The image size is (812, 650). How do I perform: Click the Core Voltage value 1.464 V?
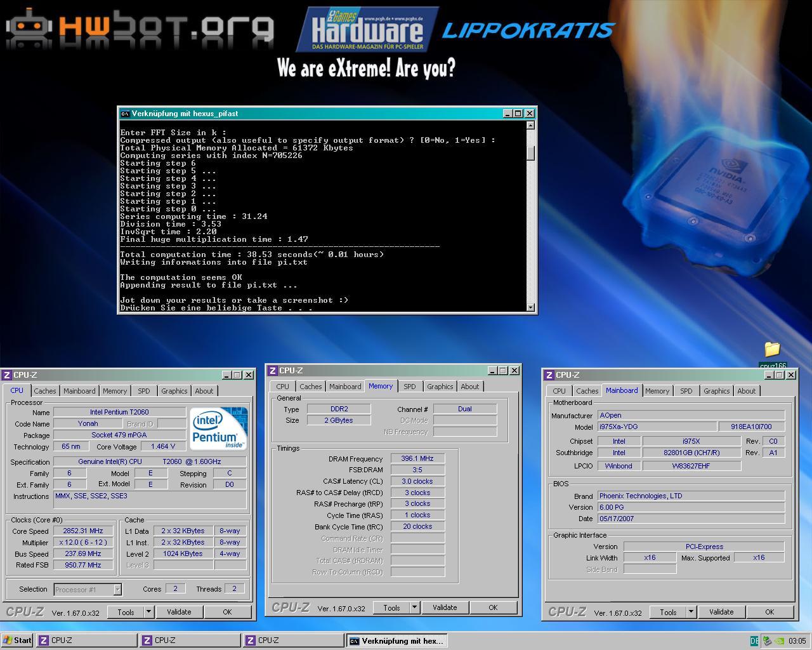point(163,446)
